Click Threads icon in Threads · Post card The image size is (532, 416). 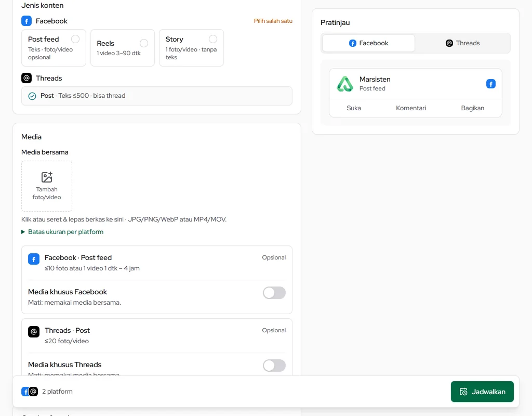pos(34,332)
